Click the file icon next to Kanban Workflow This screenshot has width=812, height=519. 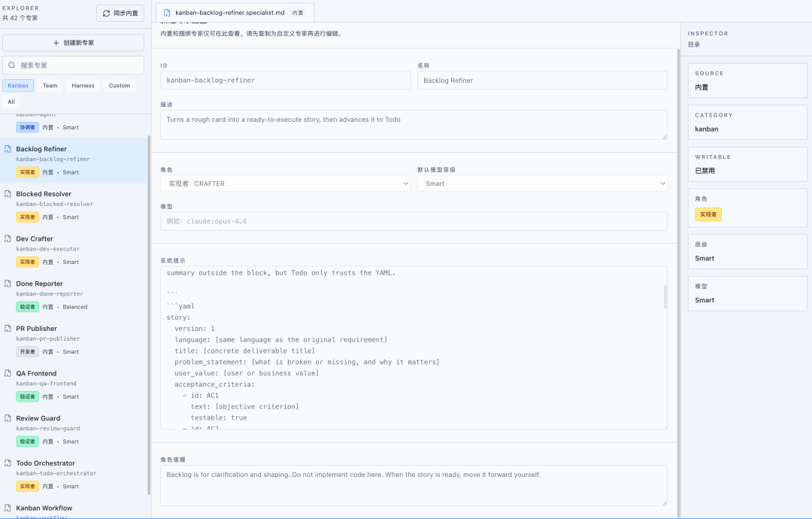tap(8, 508)
